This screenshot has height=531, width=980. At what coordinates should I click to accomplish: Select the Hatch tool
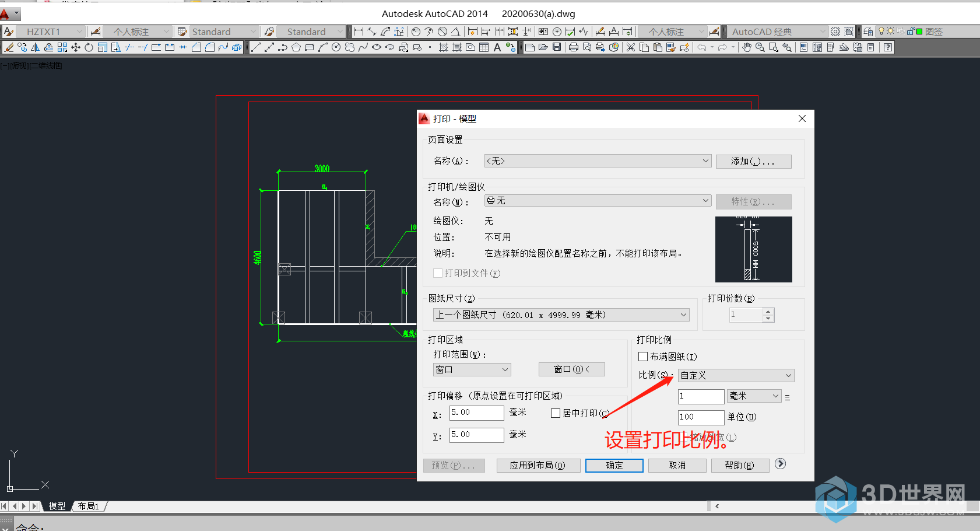pos(444,47)
